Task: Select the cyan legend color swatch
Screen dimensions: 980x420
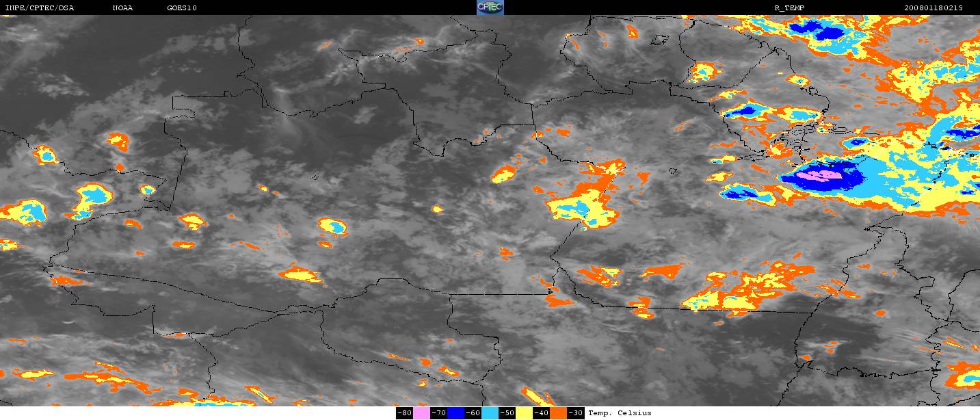Action: [490, 413]
